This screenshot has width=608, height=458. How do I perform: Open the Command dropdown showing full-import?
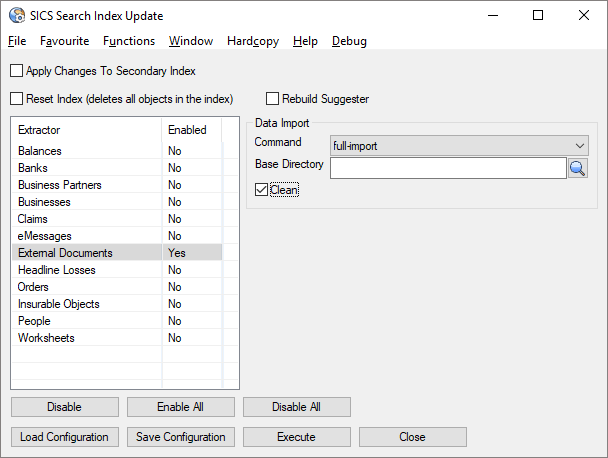pyautogui.click(x=459, y=146)
